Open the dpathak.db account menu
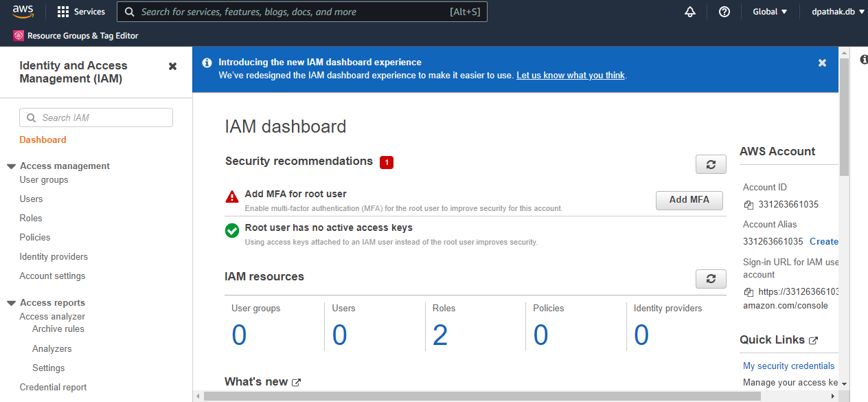868x402 pixels. click(x=837, y=12)
